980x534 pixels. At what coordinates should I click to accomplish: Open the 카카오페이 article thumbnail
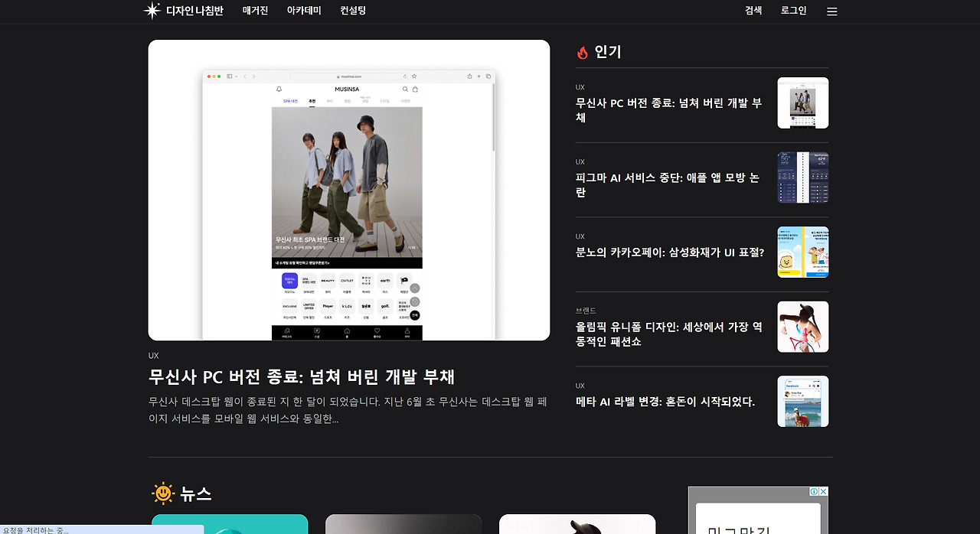[x=802, y=252]
